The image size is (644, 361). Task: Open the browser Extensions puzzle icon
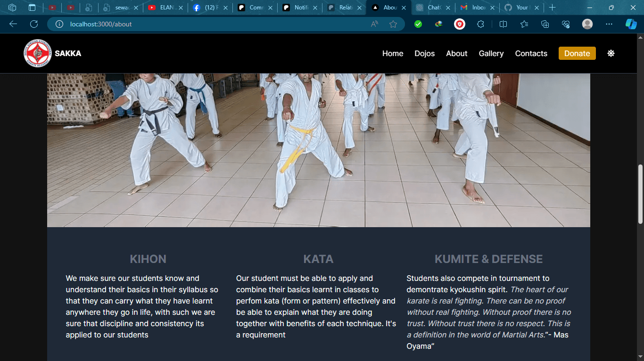[480, 24]
